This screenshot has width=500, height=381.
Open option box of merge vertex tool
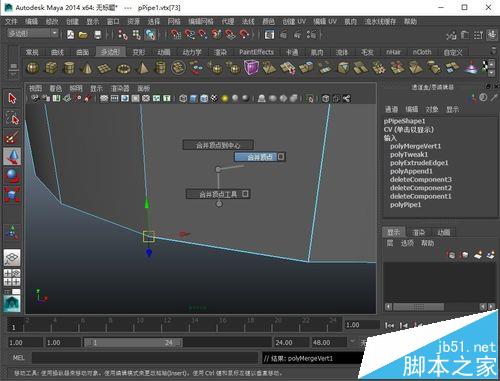pyautogui.click(x=245, y=194)
